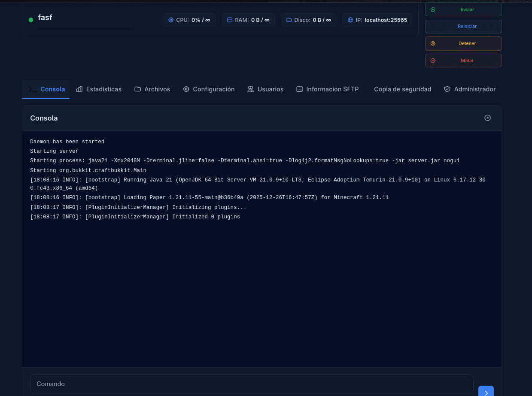Click the play icon inside Iniciar
This screenshot has height=396, width=532.
click(433, 9)
